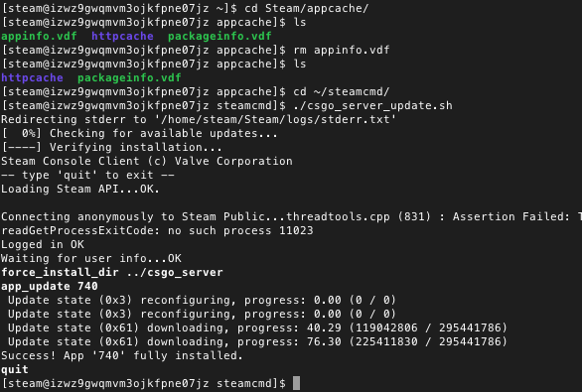Click the download progress 40.29 line

coord(257,327)
